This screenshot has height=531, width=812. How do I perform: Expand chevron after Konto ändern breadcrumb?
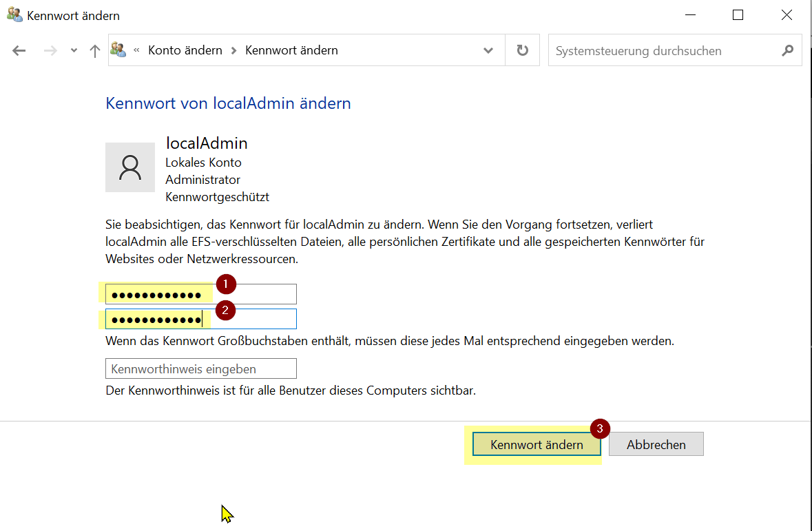234,50
